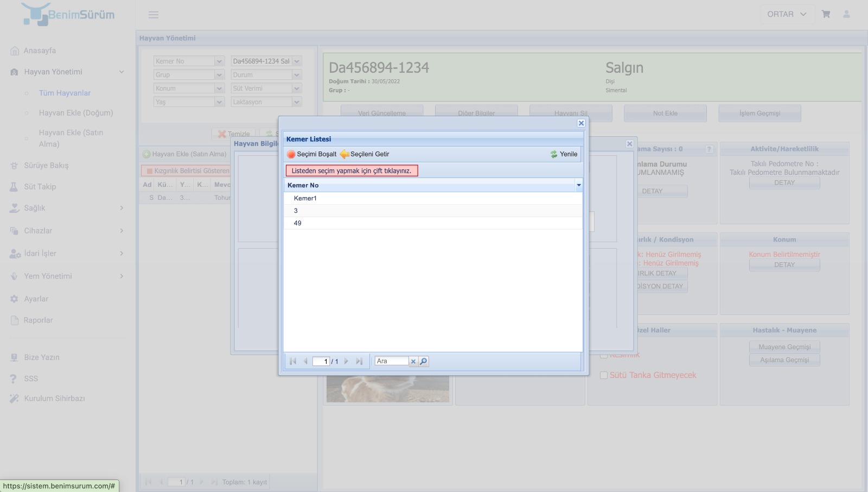Select the Kemer1 row in the list
Viewport: 868px width, 492px height.
433,198
